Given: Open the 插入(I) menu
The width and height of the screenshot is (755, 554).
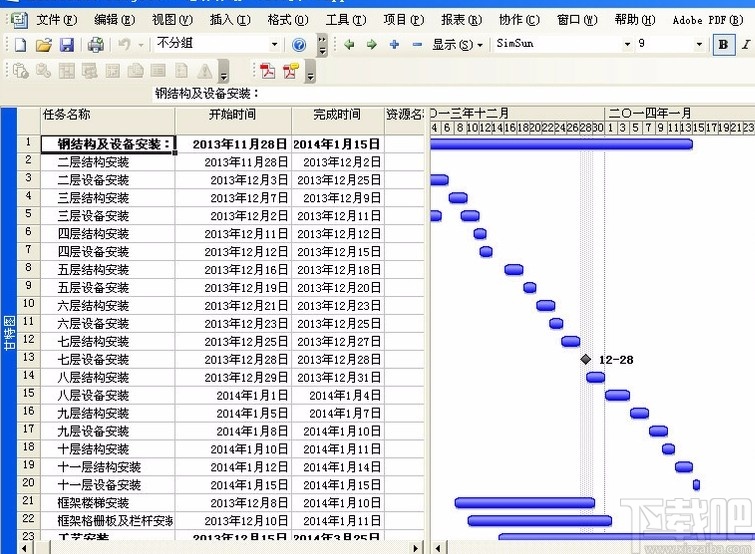Looking at the screenshot, I should point(230,20).
